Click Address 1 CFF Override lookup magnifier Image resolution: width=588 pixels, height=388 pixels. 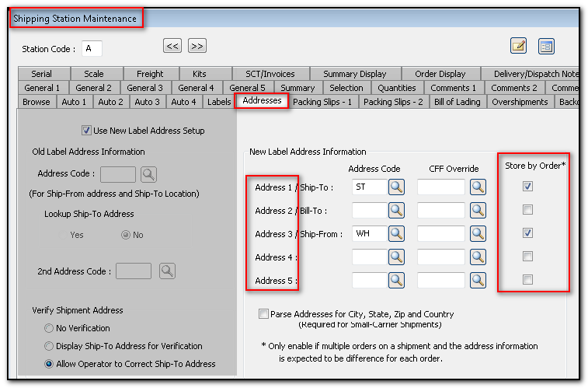tap(478, 187)
